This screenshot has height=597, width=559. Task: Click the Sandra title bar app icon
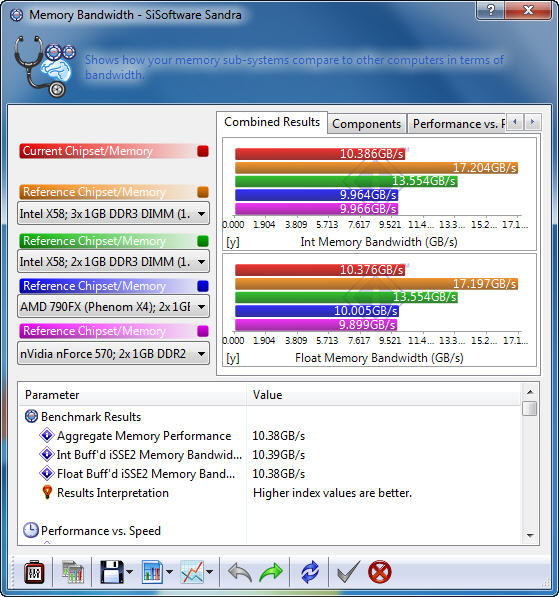16,15
